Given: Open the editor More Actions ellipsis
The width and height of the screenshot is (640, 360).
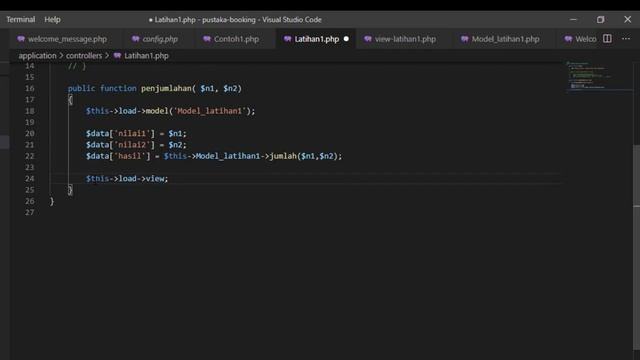Looking at the screenshot, I should point(626,38).
